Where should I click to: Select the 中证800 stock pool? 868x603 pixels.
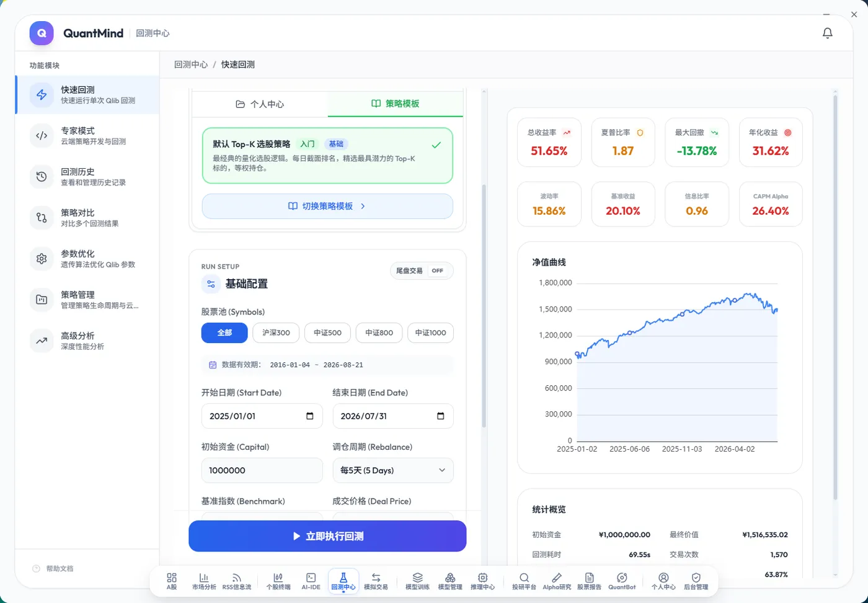[379, 333]
